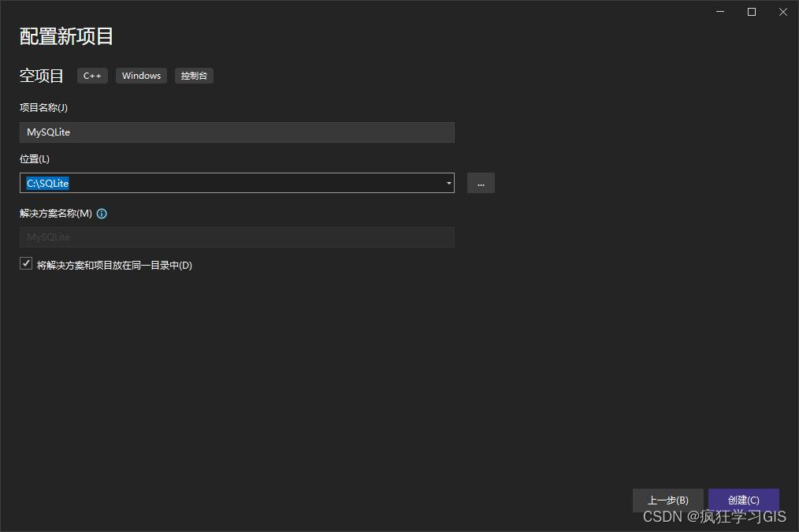Click the project name field containing MySQLite
799x532 pixels.
pos(237,132)
